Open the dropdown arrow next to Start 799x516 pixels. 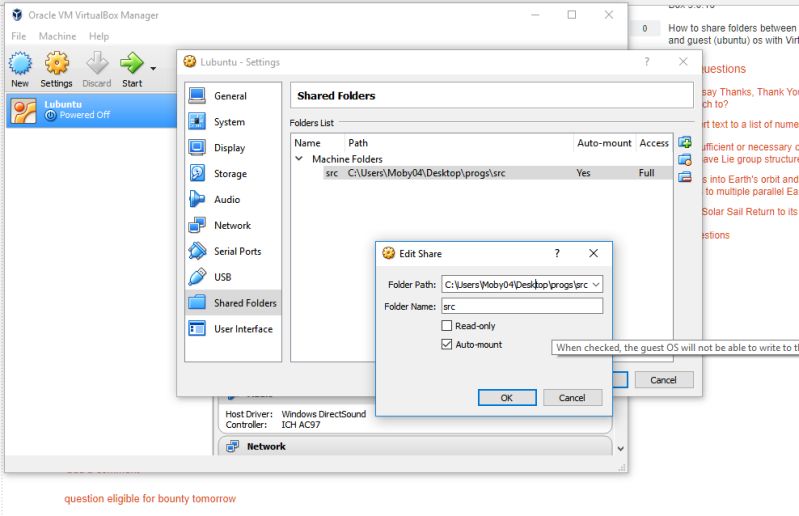153,68
